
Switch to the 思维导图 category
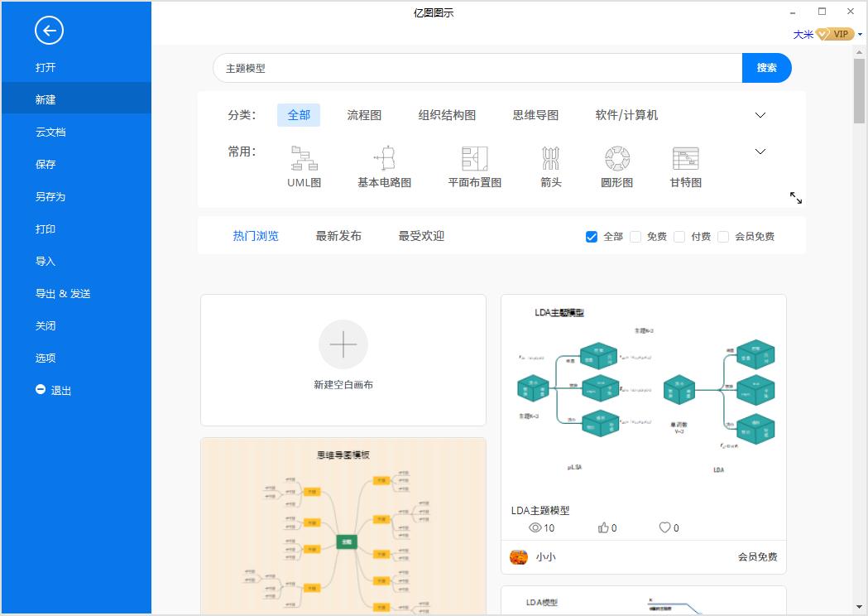(x=535, y=115)
